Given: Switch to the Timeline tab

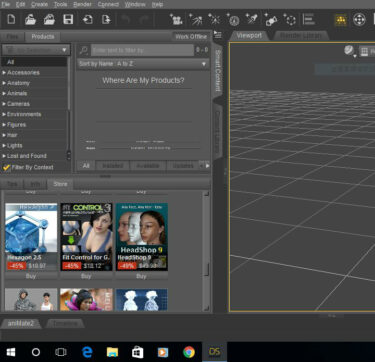Looking at the screenshot, I should (65, 323).
